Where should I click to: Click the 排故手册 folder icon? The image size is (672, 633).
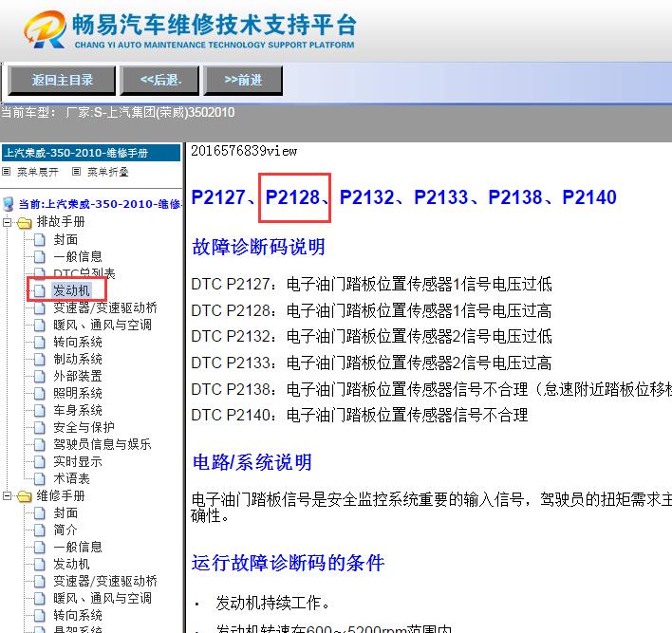25,222
